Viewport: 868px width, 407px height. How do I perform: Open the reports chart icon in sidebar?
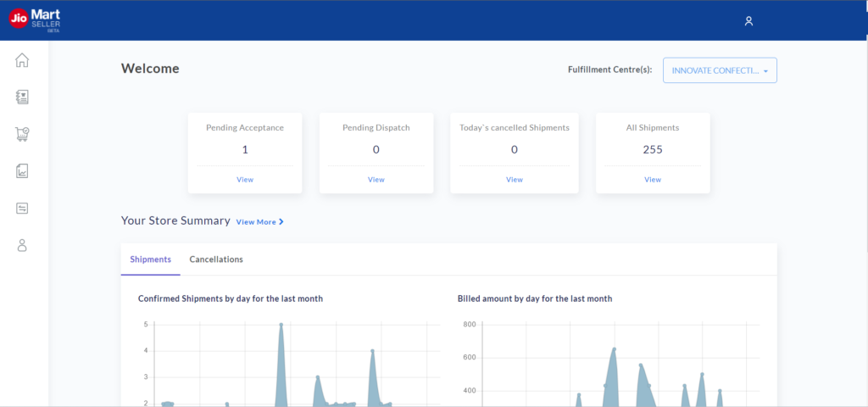pyautogui.click(x=22, y=171)
